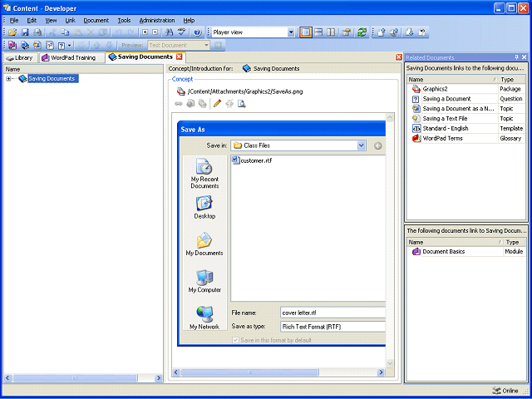Close the Related Documents panel
The width and height of the screenshot is (532, 399).
[525, 57]
